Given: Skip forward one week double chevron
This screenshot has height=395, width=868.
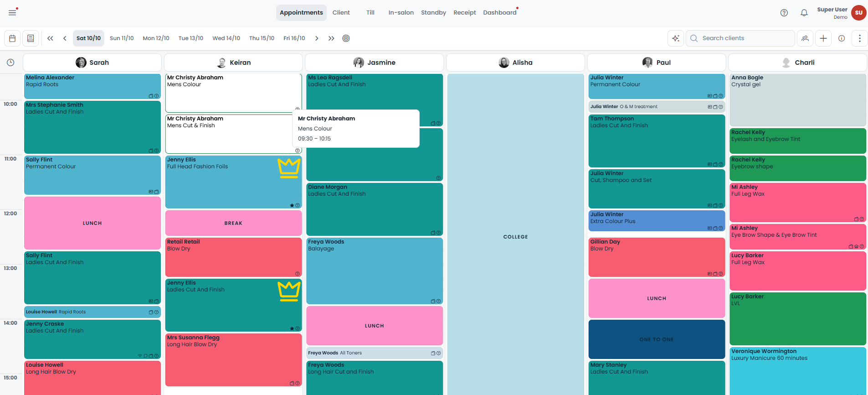Looking at the screenshot, I should click(x=331, y=38).
